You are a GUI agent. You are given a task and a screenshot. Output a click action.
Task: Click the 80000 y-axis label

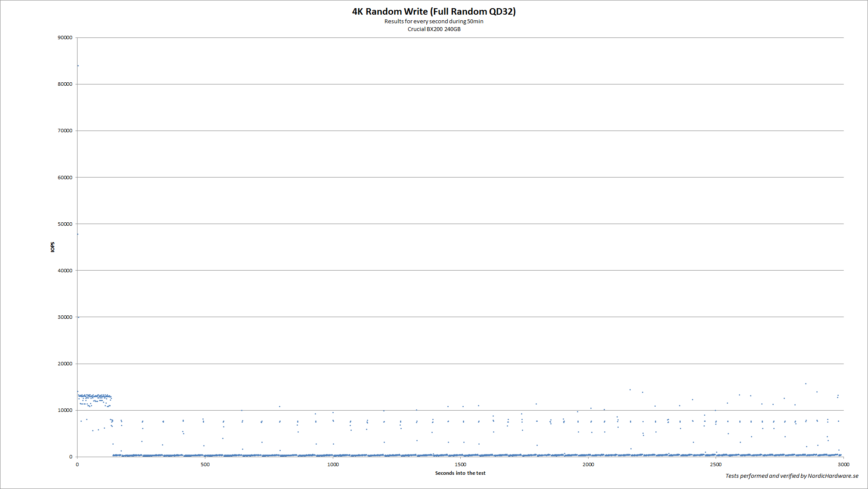tap(65, 84)
